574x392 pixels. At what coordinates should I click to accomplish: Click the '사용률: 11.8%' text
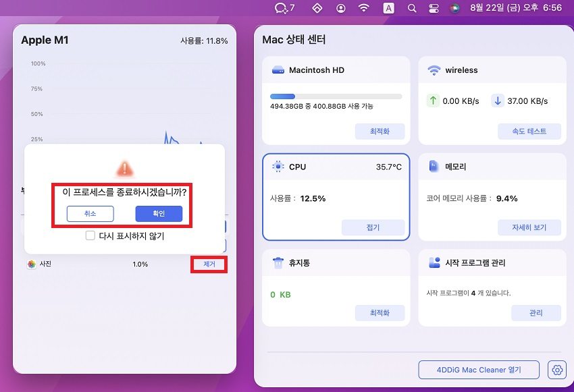tap(204, 40)
